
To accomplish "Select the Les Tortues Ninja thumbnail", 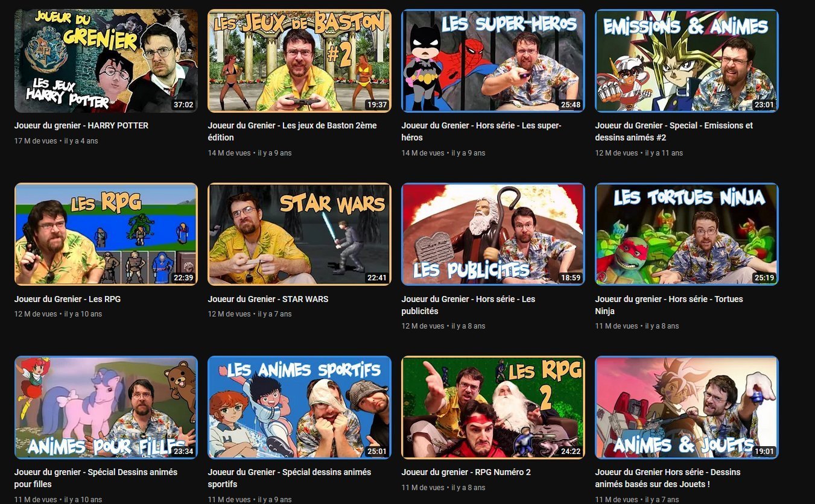I will click(x=687, y=235).
